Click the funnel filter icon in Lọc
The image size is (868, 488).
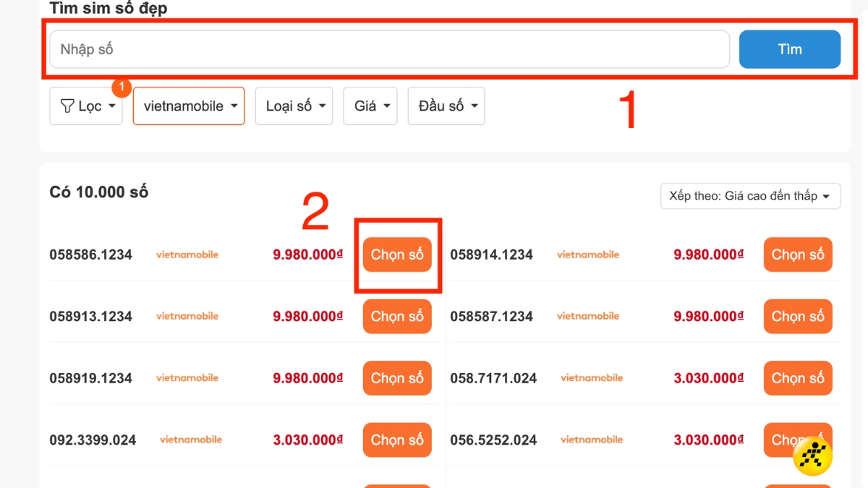pos(67,106)
